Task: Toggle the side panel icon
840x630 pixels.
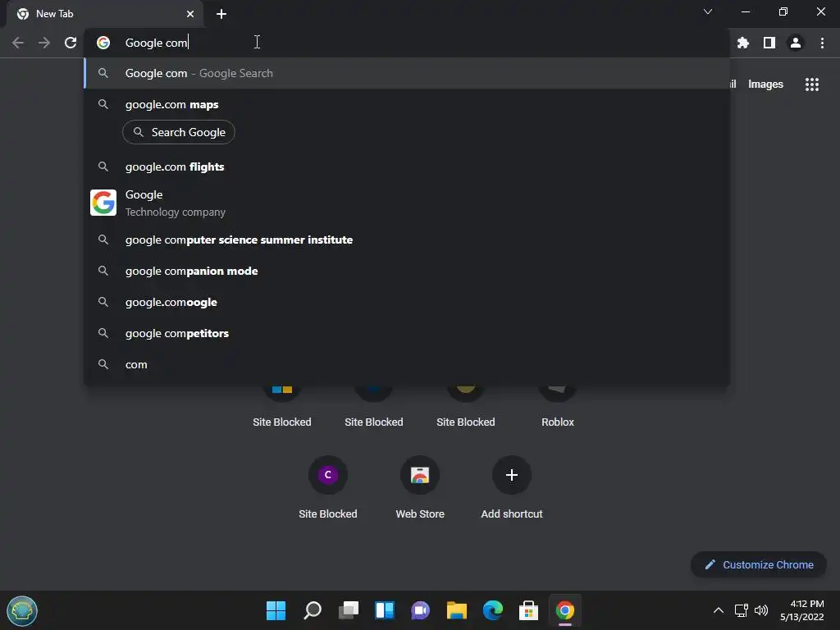Action: 769,43
